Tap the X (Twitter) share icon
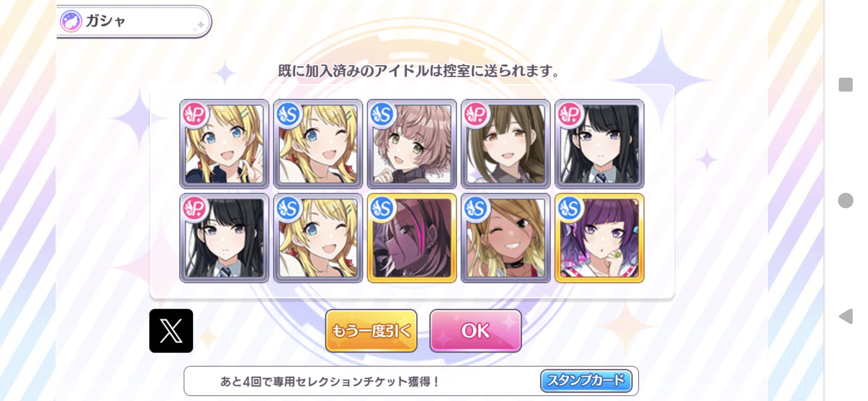Image resolution: width=868 pixels, height=401 pixels. 171,331
